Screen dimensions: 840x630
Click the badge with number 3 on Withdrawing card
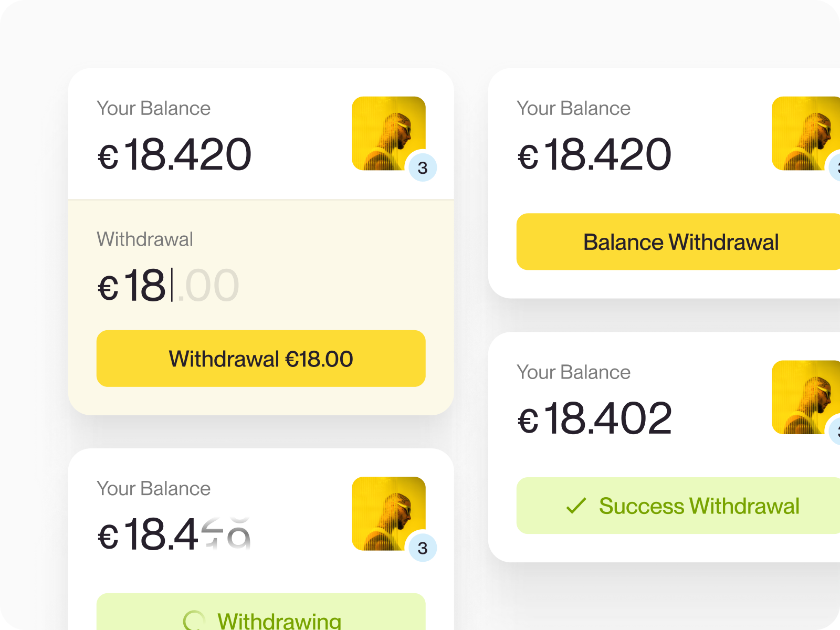click(x=423, y=548)
